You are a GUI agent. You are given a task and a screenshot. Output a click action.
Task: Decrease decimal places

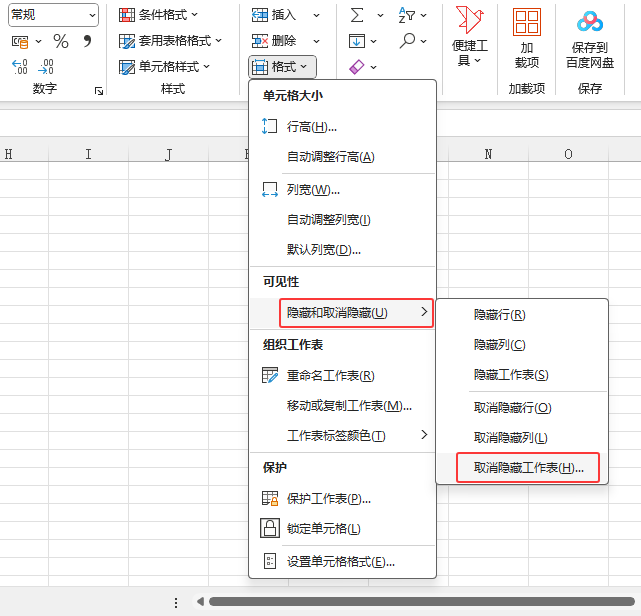(46, 67)
